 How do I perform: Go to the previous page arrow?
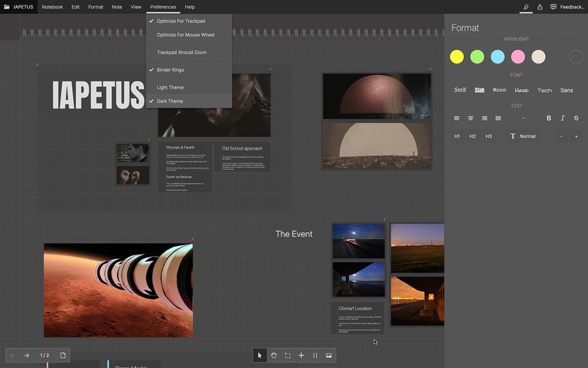tap(13, 355)
